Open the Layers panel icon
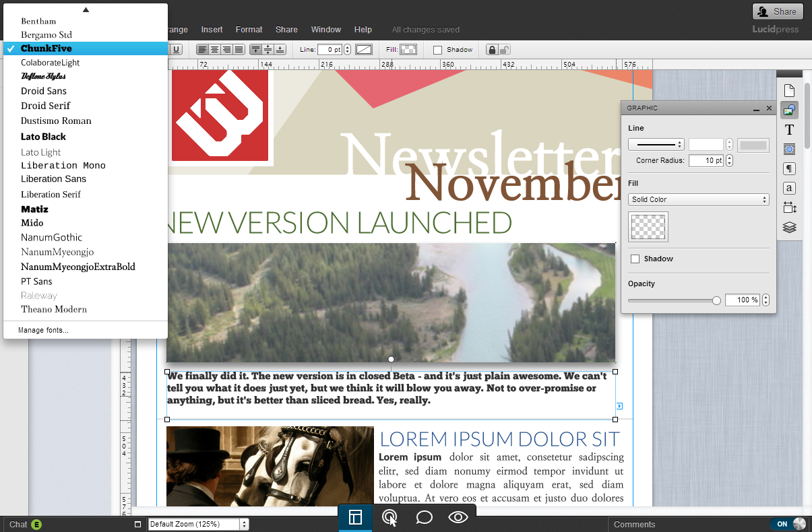The image size is (812, 532). click(x=789, y=228)
